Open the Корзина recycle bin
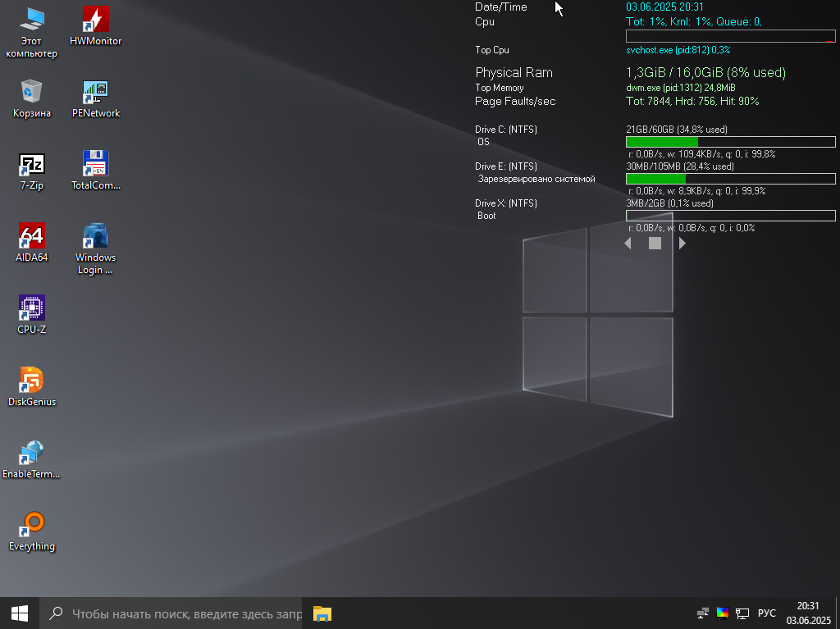This screenshot has width=840, height=629. [32, 92]
